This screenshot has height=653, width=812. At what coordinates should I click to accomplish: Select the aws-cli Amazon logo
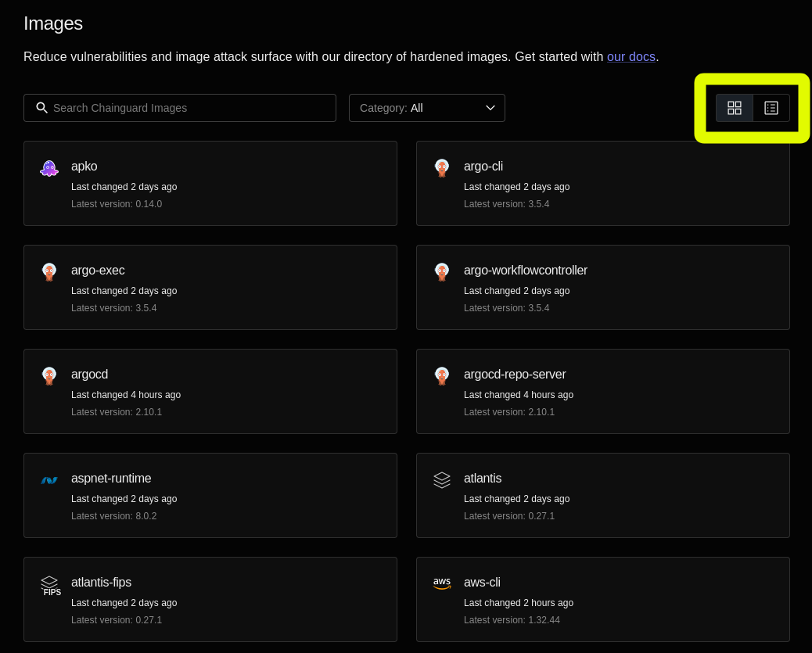point(442,583)
